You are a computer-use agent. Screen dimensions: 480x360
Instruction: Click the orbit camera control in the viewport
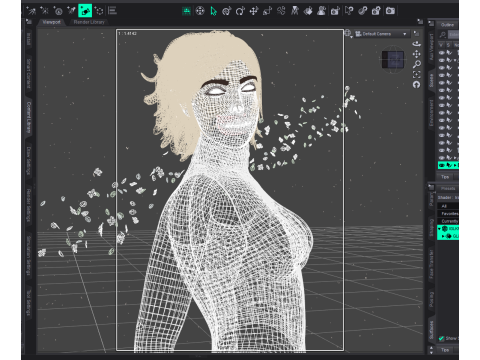point(417,44)
